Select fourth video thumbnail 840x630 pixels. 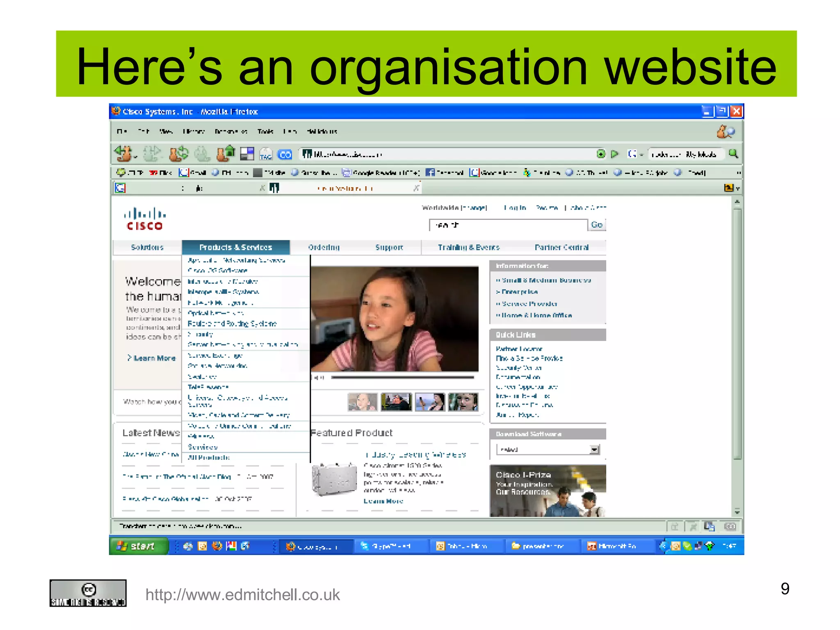463,402
